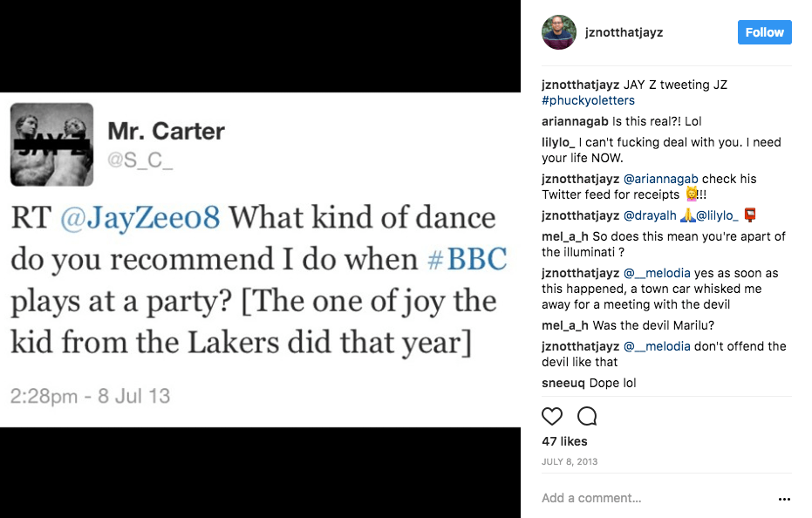View the 47 likes list
Viewport: 812px width, 518px height.
564,441
